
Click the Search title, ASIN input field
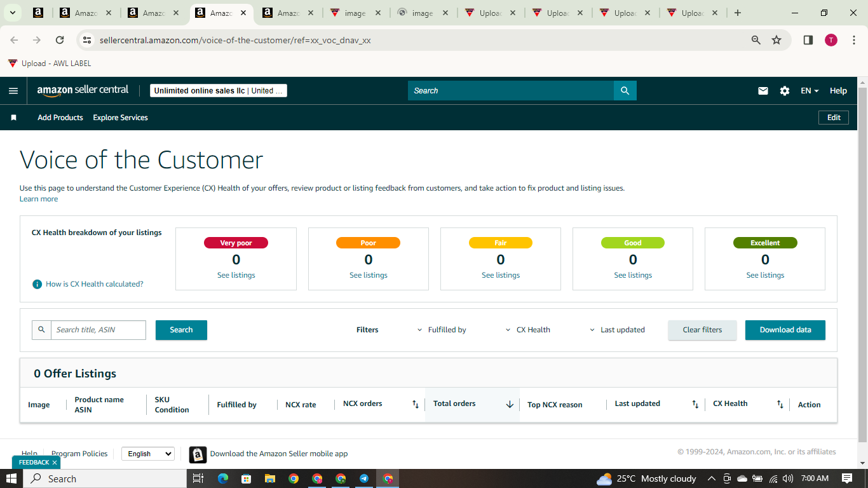tap(98, 330)
